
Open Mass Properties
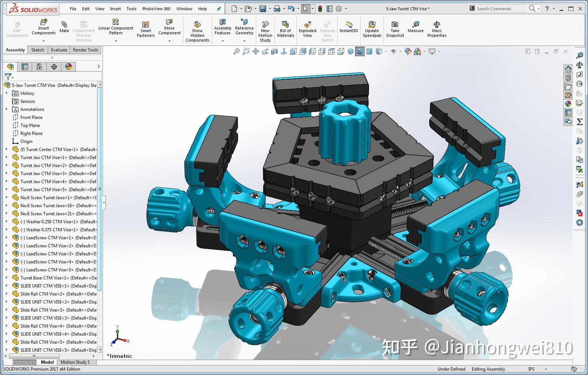point(437,28)
